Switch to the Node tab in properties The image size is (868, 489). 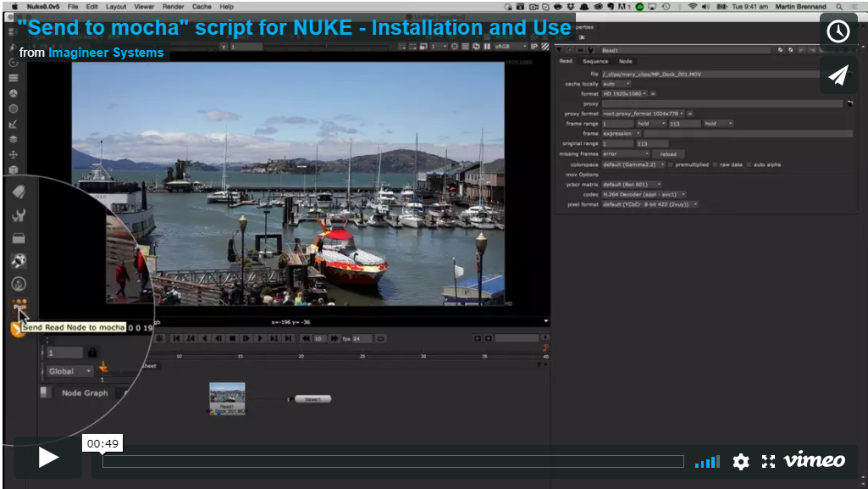point(626,62)
